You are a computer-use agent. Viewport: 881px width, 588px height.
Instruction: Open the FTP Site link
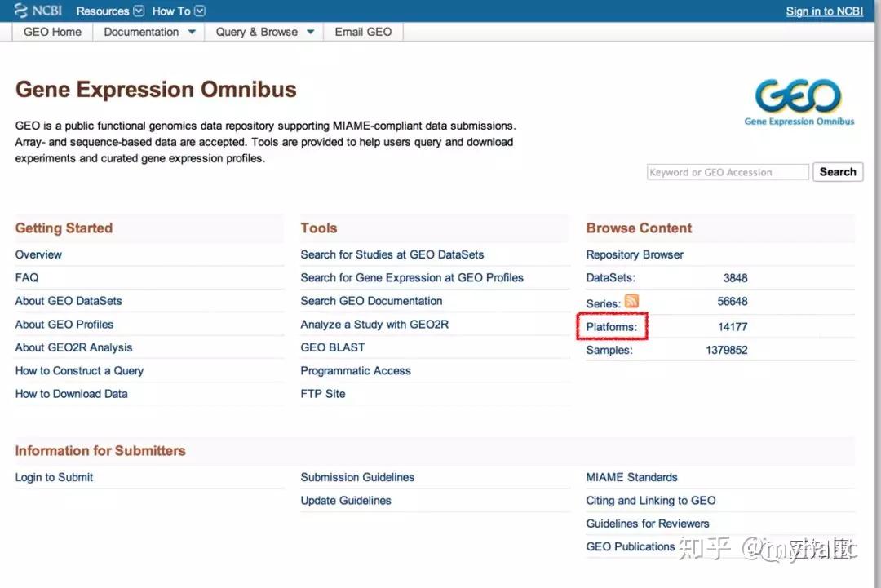point(323,394)
